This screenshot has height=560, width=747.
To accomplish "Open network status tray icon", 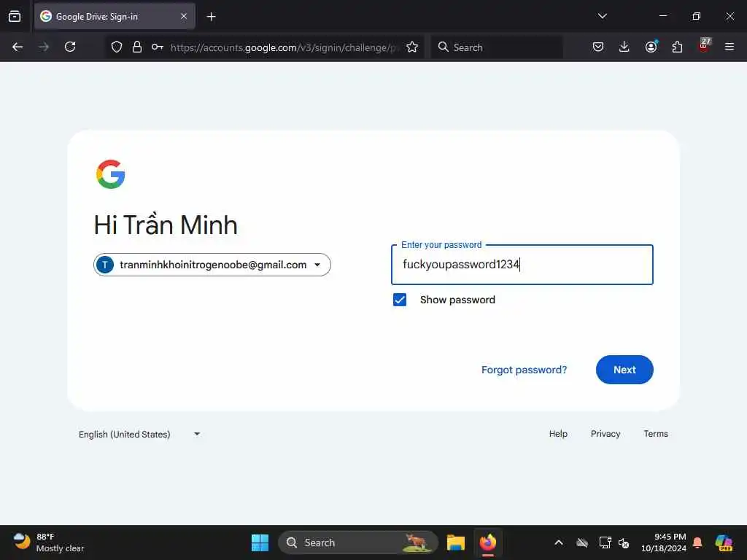I will click(x=605, y=542).
